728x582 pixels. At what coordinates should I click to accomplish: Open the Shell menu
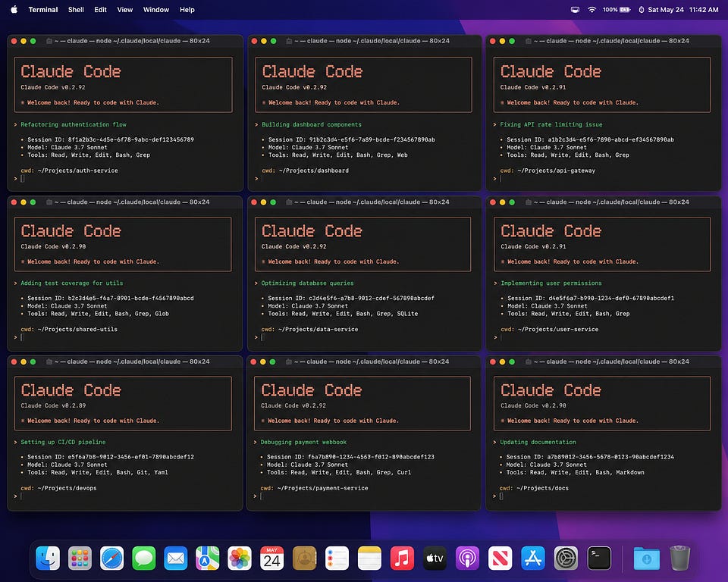76,9
